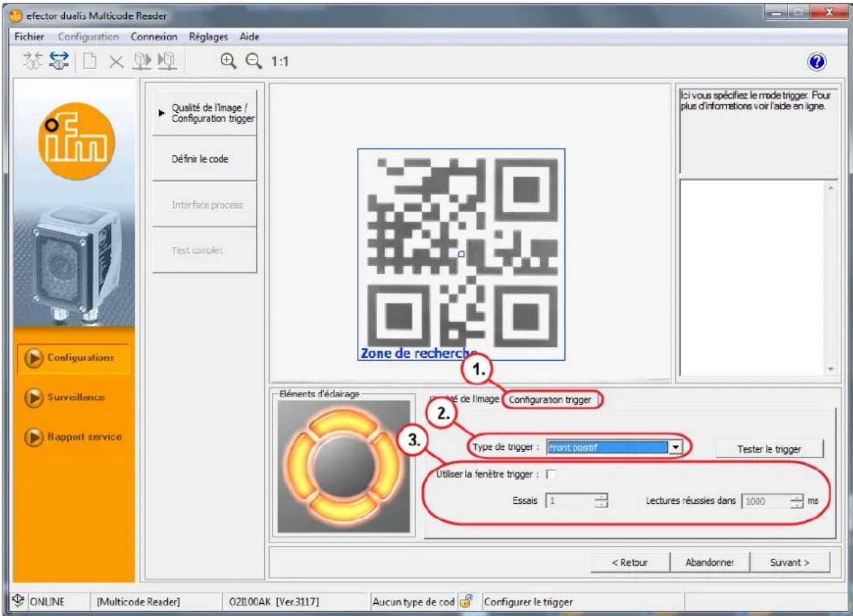Click the right panel vertical scrollbar

(x=832, y=278)
